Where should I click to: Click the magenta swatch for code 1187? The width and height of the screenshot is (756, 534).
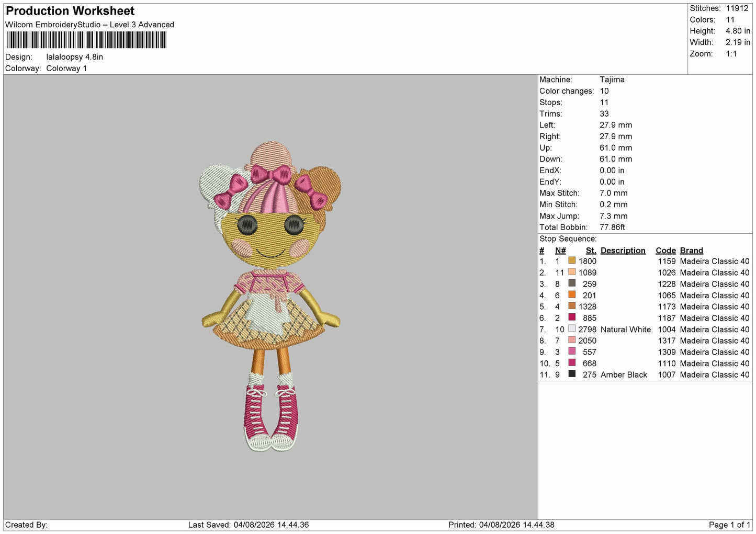tap(572, 317)
